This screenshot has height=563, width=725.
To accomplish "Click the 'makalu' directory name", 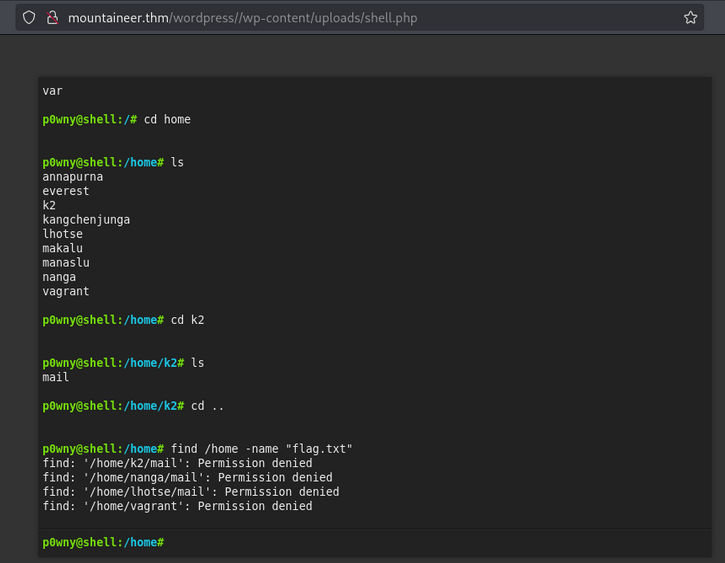I will tap(62, 248).
